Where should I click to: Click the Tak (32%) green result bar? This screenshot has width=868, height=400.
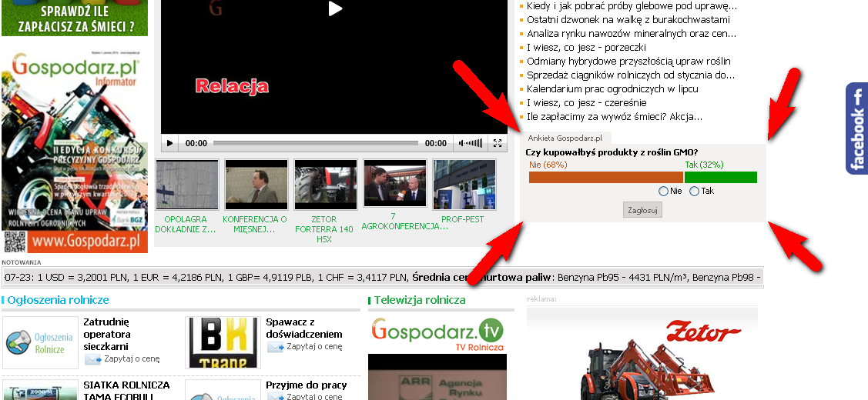721,177
